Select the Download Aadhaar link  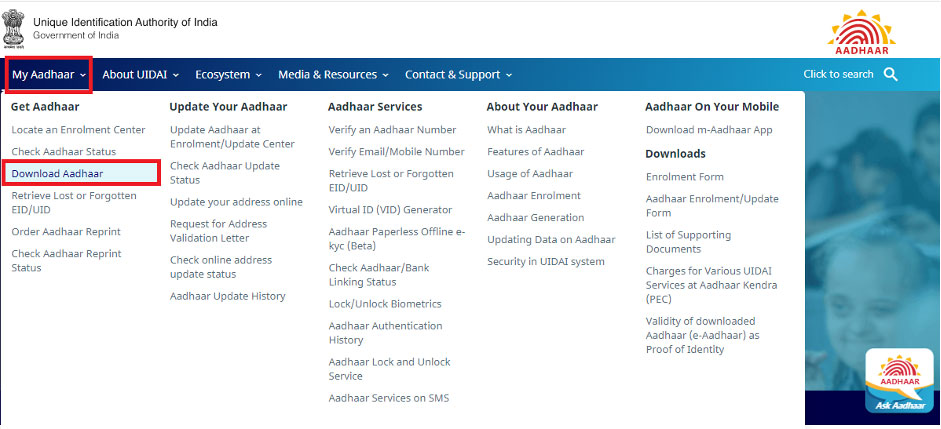pyautogui.click(x=57, y=173)
